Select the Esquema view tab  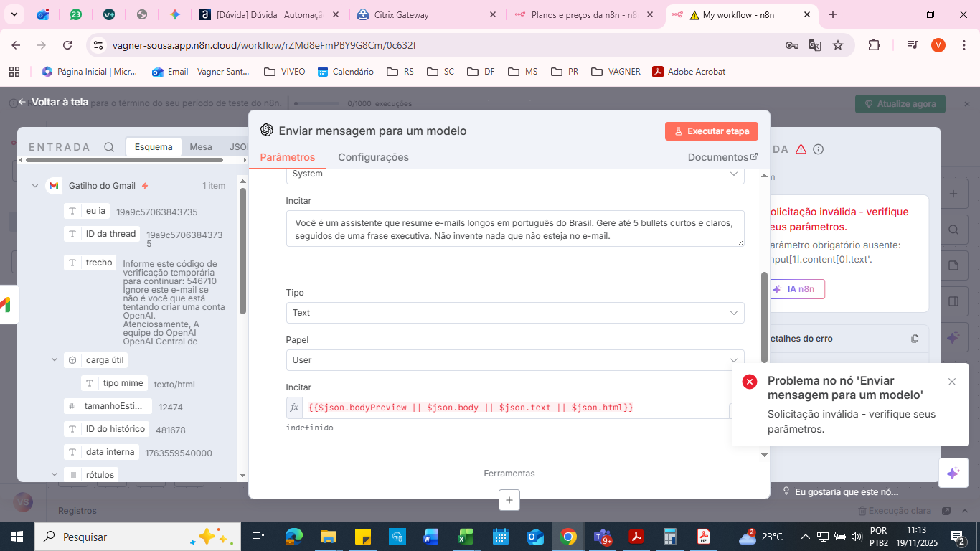point(154,147)
